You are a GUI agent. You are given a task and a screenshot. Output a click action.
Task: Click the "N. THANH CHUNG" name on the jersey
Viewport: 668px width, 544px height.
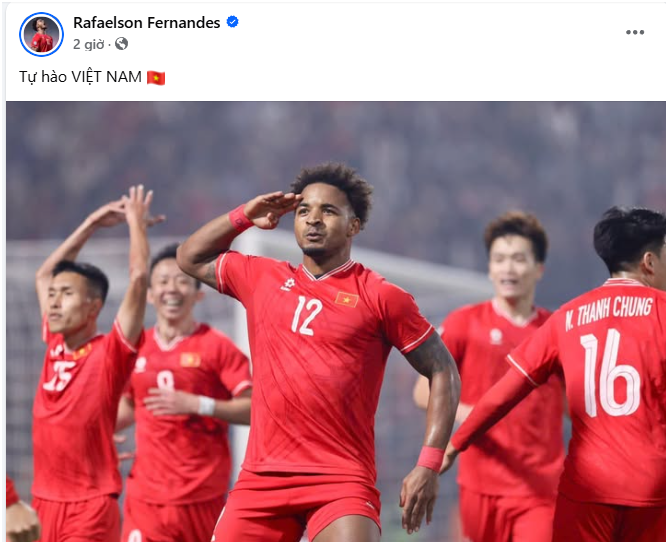(x=608, y=312)
